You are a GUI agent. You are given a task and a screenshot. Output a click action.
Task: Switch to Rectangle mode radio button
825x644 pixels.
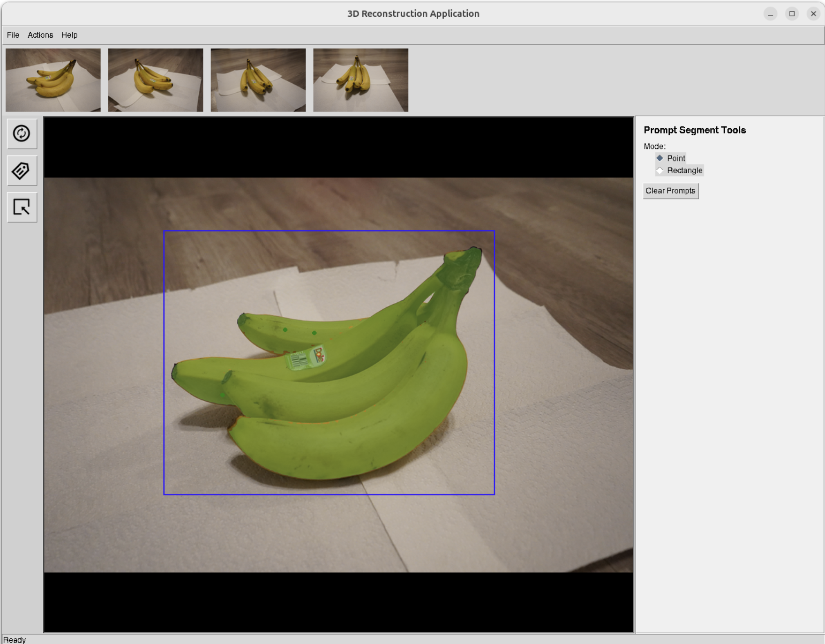coord(679,170)
